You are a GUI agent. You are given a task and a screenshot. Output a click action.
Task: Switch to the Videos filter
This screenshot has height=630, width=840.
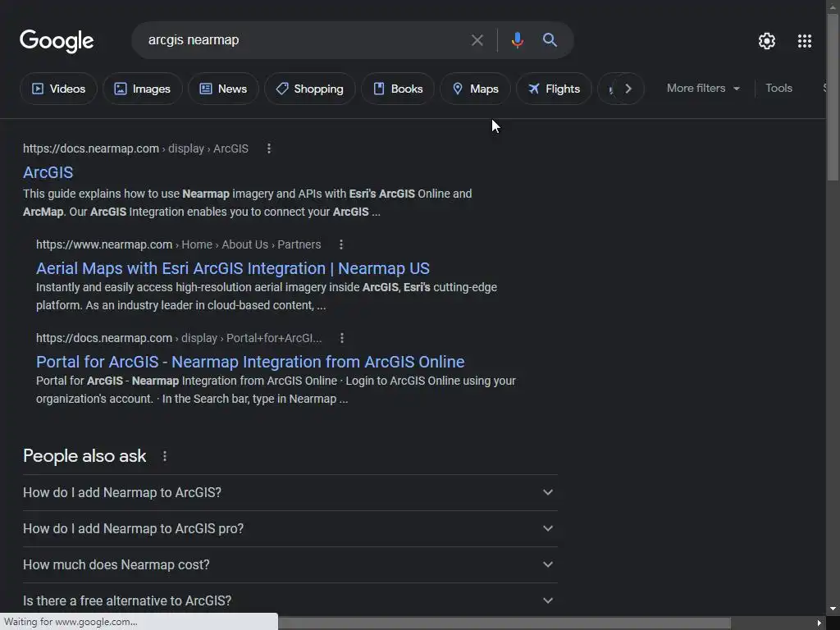point(58,89)
